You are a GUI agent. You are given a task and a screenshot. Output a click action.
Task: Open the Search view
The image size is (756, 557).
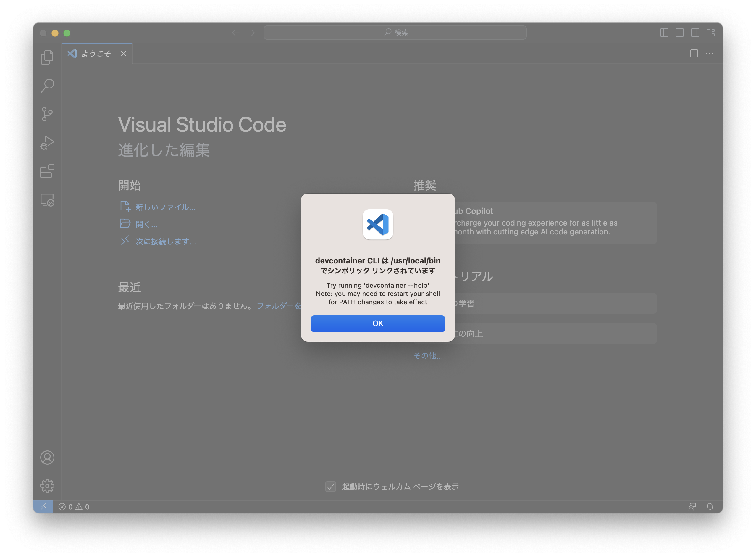coord(47,86)
